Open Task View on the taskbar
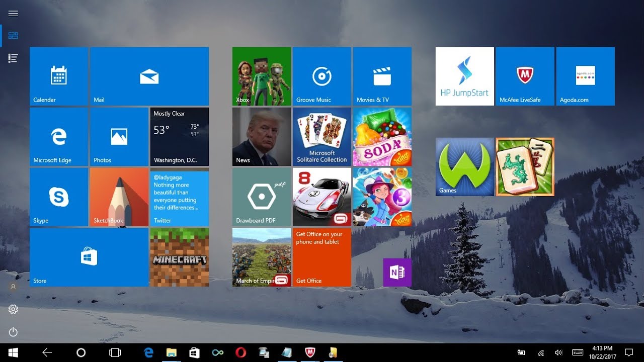The height and width of the screenshot is (362, 644). [115, 352]
